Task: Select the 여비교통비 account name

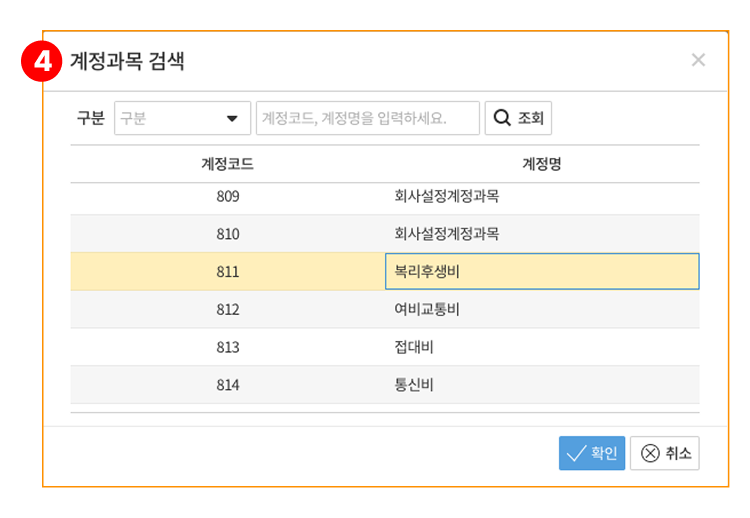Action: (x=427, y=309)
